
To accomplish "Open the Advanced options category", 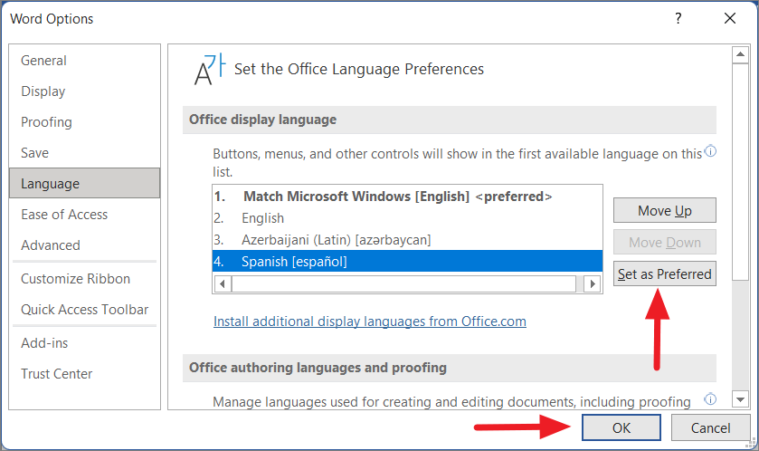I will (x=84, y=245).
